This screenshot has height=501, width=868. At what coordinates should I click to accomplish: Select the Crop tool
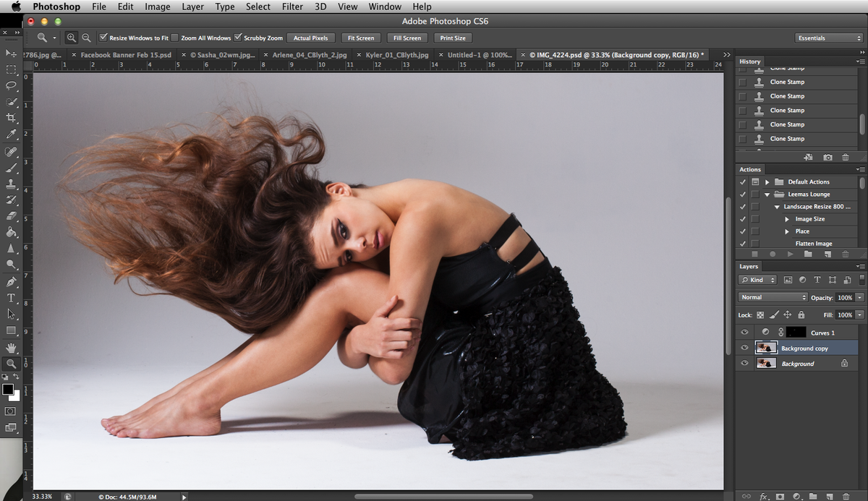[x=11, y=118]
